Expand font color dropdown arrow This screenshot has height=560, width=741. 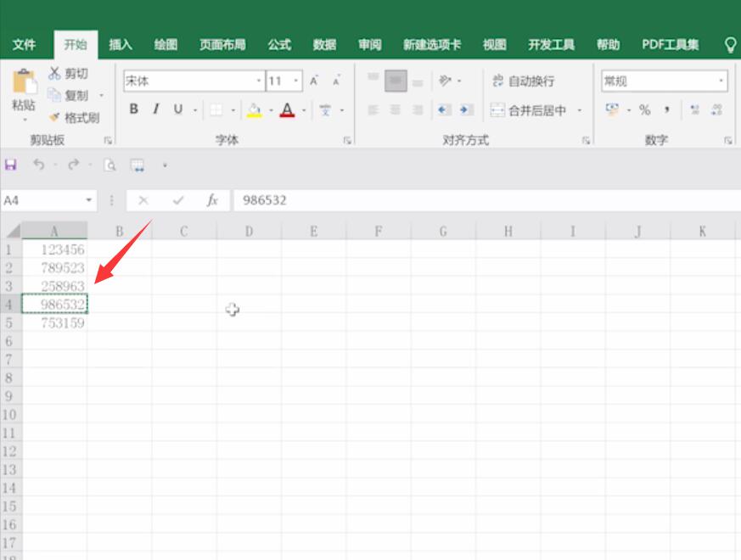click(x=304, y=110)
